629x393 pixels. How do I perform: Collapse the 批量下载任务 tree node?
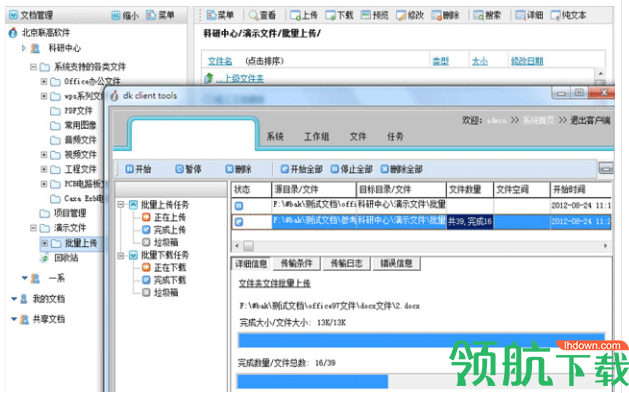pos(120,255)
